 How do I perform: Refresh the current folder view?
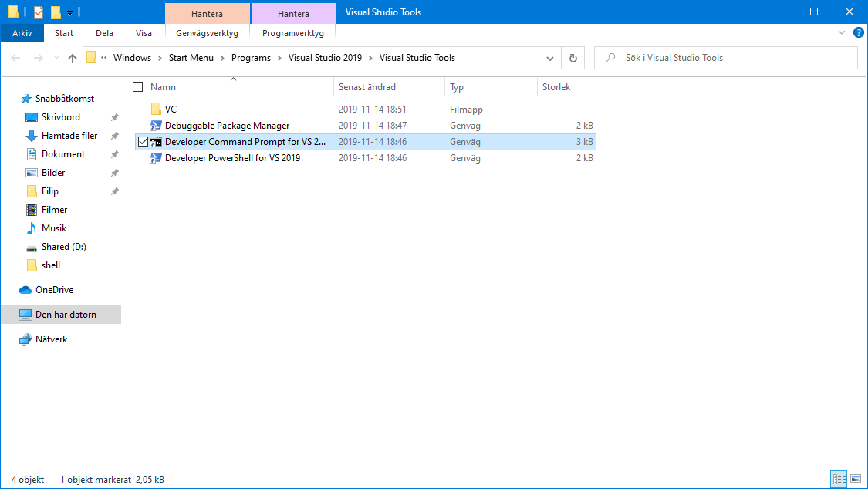[573, 58]
